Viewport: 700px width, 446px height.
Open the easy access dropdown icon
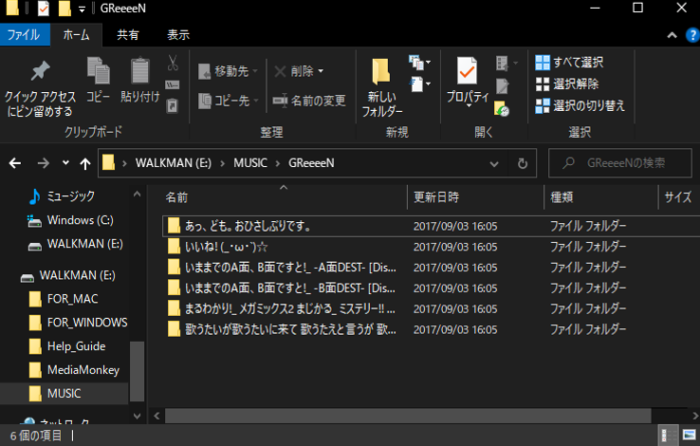click(x=420, y=84)
